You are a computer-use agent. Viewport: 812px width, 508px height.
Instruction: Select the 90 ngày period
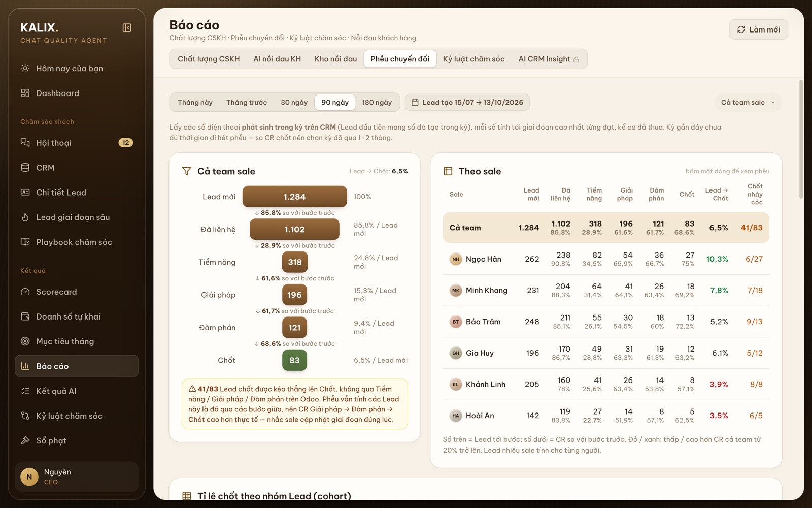pos(335,102)
